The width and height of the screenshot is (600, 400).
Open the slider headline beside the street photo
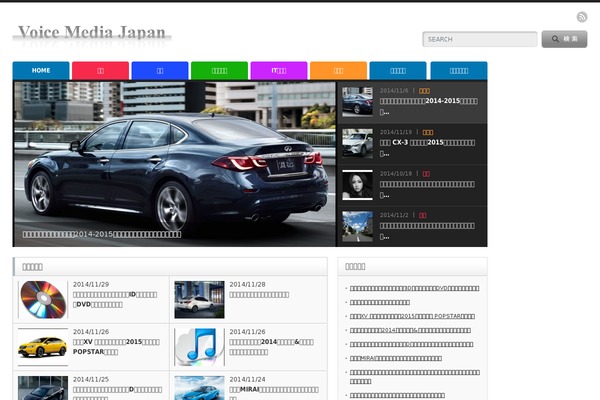[427, 230]
